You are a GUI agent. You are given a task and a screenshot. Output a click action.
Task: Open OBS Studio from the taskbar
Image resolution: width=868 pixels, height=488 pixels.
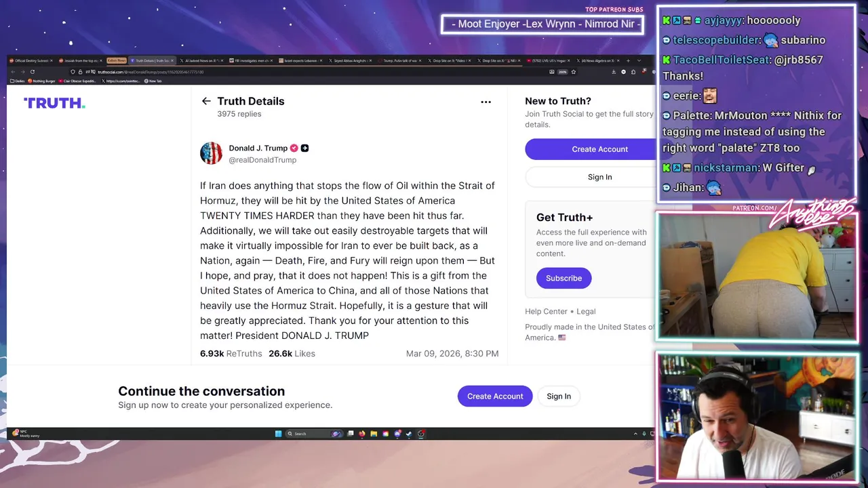[x=421, y=434]
